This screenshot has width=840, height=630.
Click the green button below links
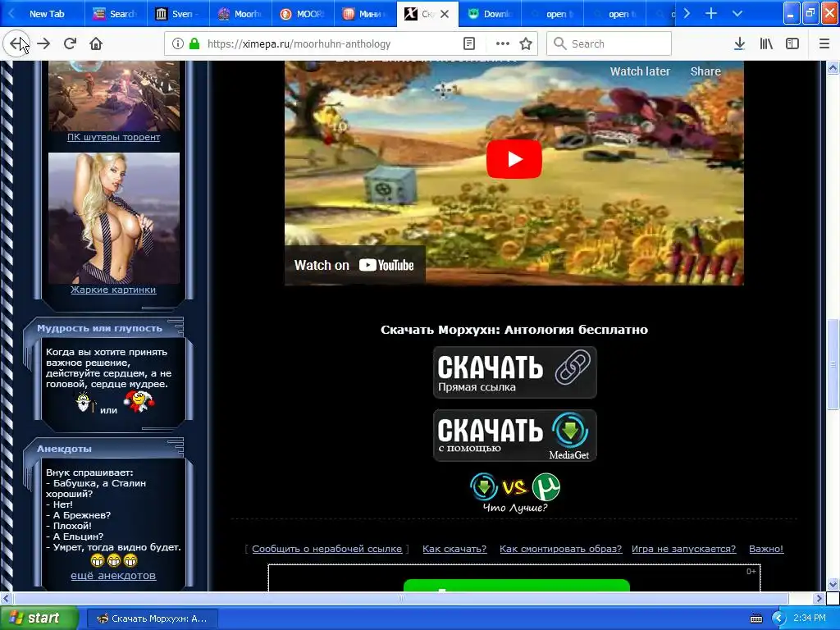(517, 585)
